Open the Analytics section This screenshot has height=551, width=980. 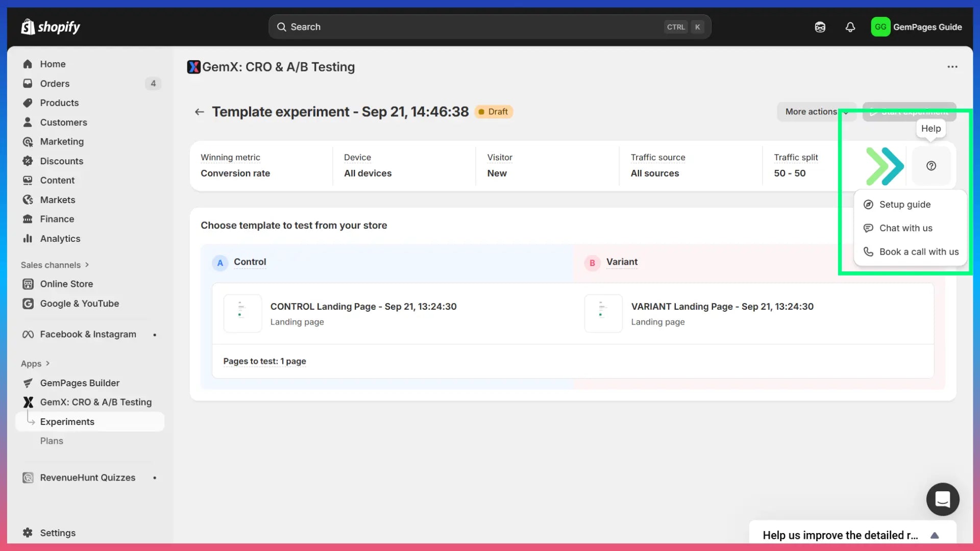(x=60, y=238)
